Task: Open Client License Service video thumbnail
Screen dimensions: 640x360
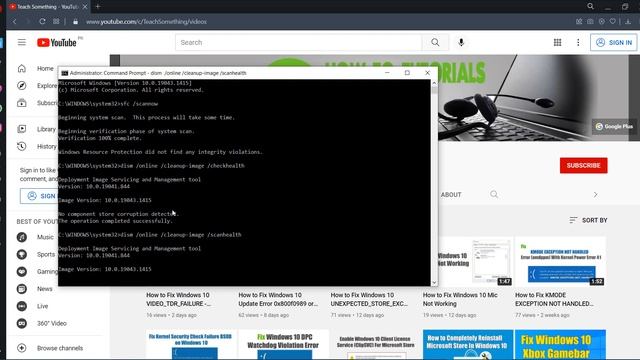Action: coord(376,344)
